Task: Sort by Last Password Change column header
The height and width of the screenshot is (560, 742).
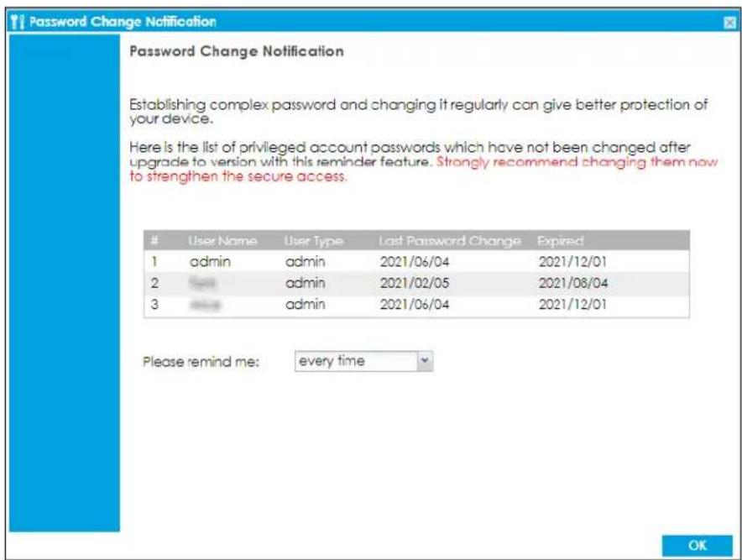Action: tap(450, 241)
